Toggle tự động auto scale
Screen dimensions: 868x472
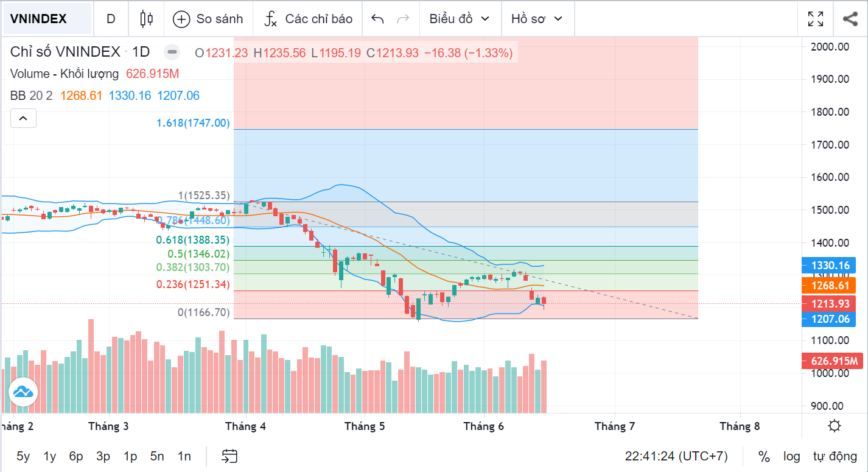click(x=835, y=456)
